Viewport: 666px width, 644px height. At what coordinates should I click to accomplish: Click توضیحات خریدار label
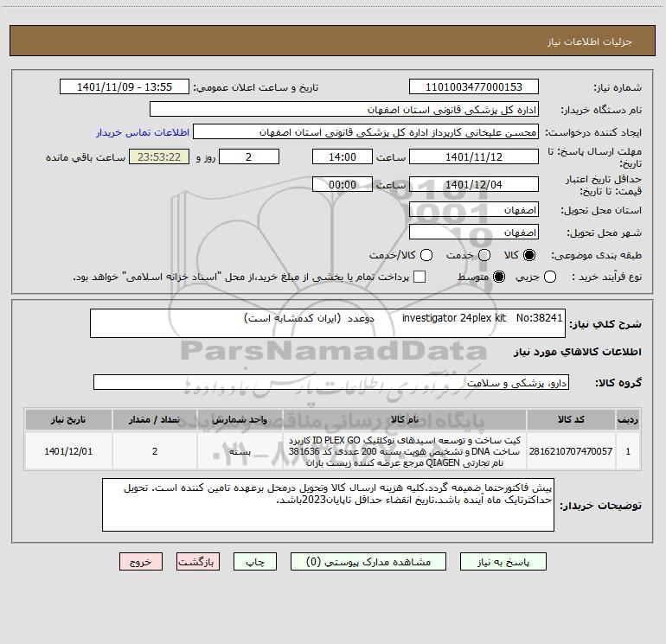click(600, 505)
